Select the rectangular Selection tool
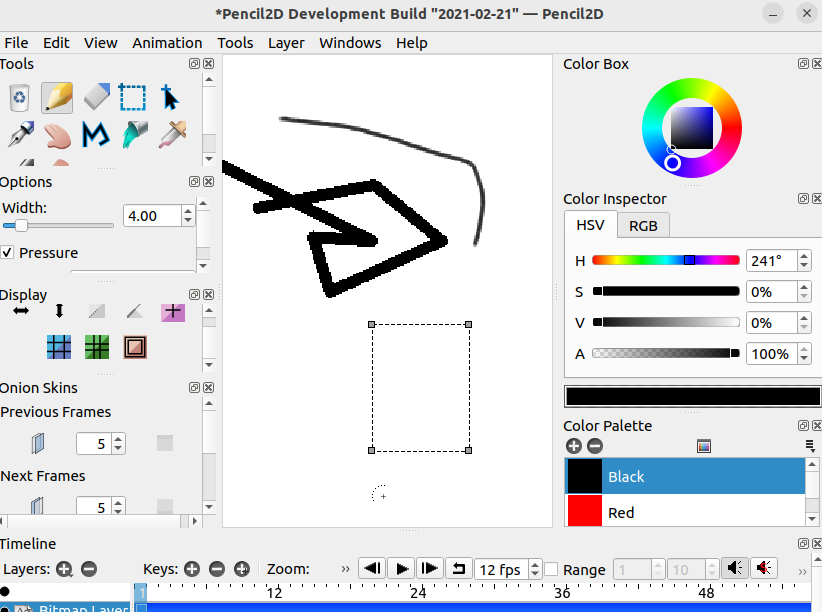The height and width of the screenshot is (612, 822). pyautogui.click(x=133, y=98)
